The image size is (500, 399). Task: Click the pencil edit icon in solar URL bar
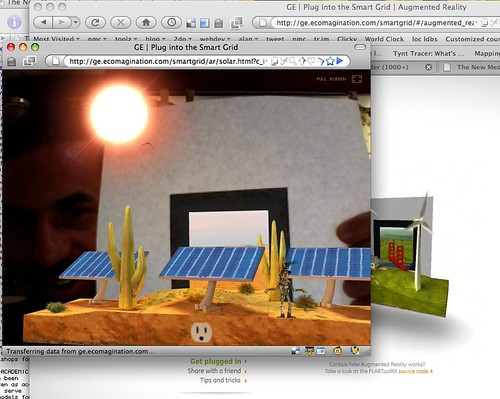284,61
